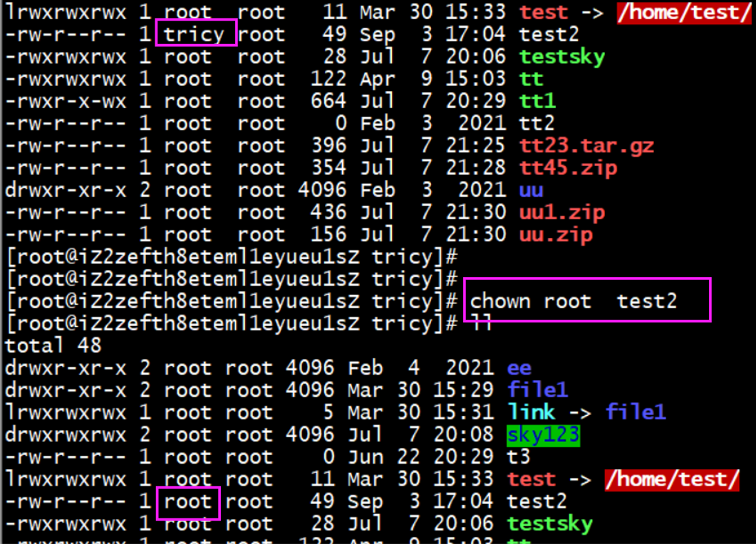756x544 pixels.
Task: Click the blue 'uu' directory name
Action: (532, 190)
